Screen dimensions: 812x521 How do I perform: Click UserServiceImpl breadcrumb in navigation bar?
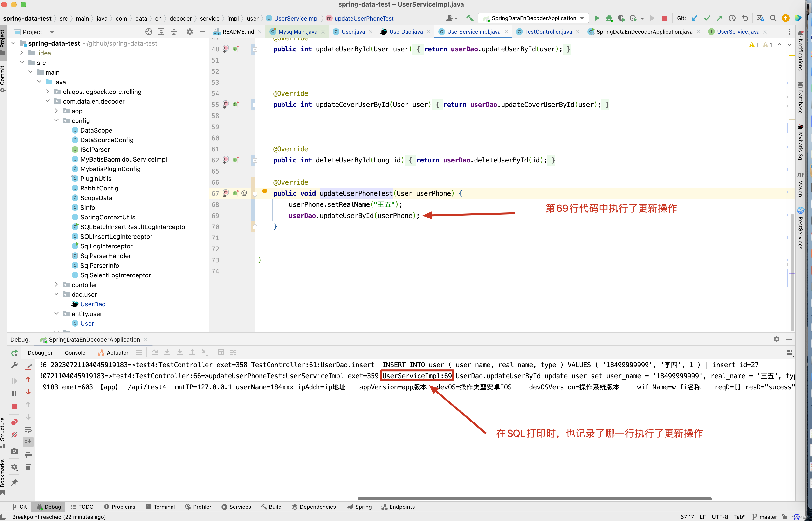(293, 18)
